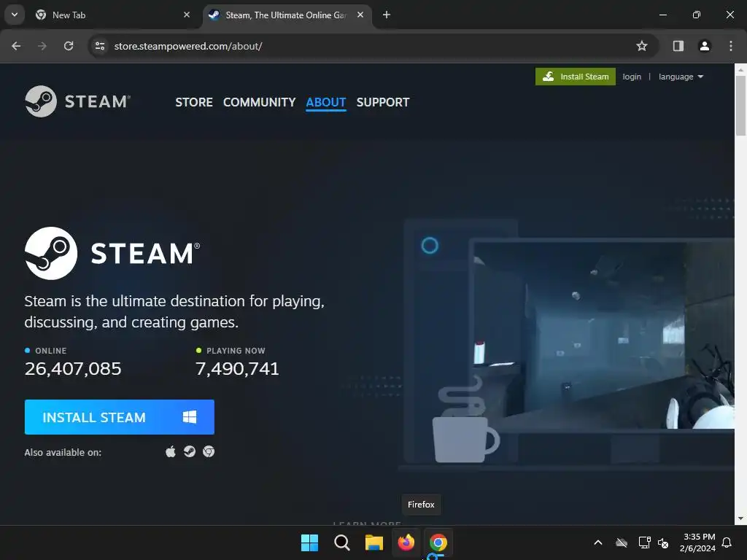Switch to the Steam browser tab

click(286, 15)
